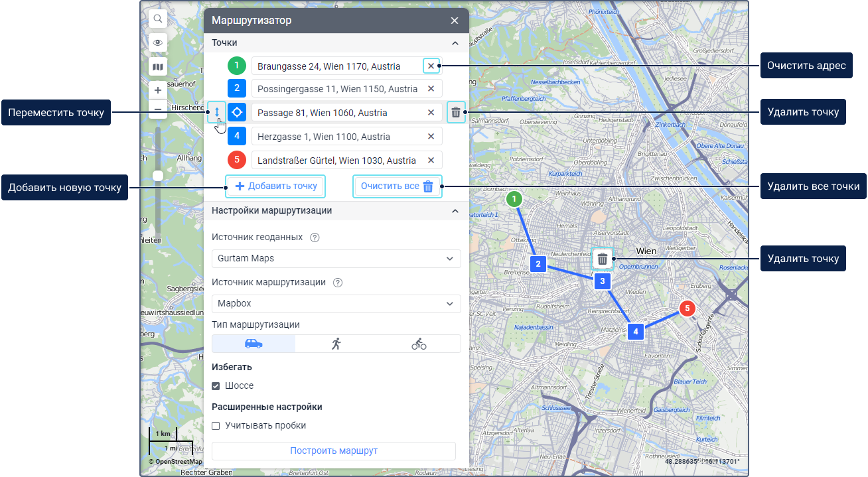Image resolution: width=868 pixels, height=477 pixels.
Task: Open the map layers icon
Action: coord(158,66)
